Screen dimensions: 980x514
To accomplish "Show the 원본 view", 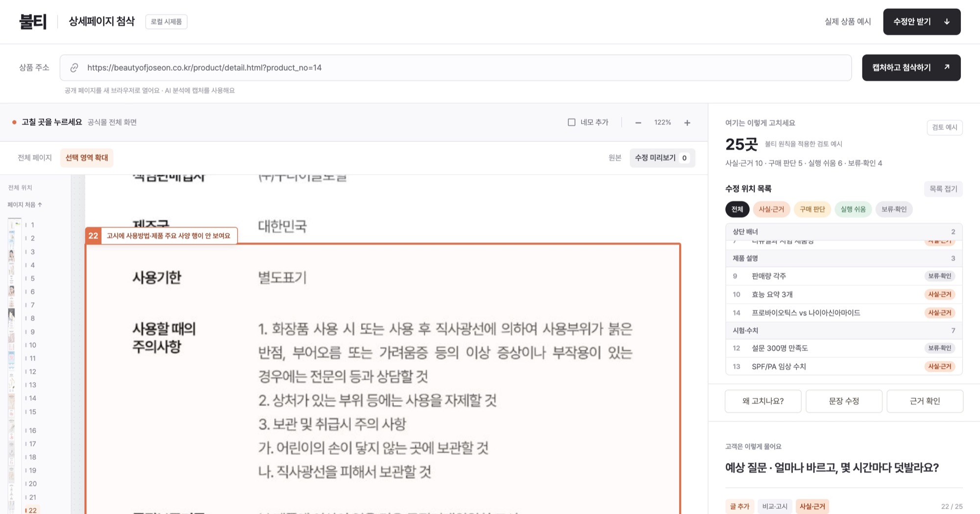I will click(x=615, y=157).
